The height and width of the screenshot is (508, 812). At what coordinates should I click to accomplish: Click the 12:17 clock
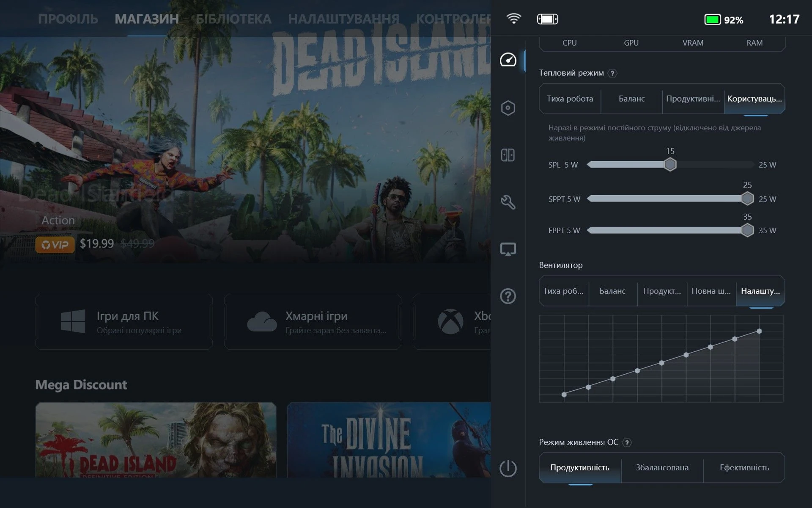point(784,19)
